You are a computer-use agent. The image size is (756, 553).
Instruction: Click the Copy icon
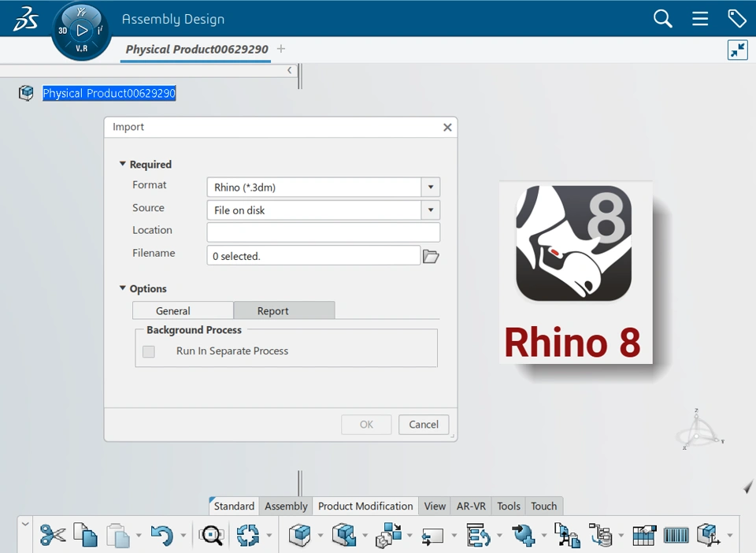click(85, 535)
